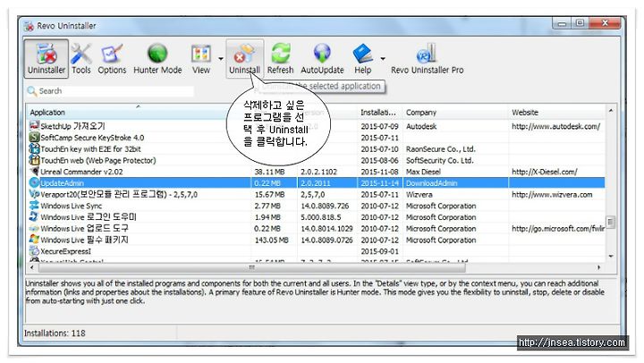Click http://www.autodesk.com/ website cell
This screenshot has width=644, height=363.
click(555, 126)
